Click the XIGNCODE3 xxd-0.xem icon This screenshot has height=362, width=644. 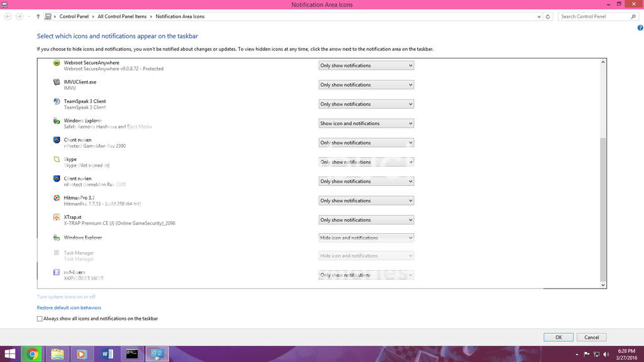pos(57,272)
